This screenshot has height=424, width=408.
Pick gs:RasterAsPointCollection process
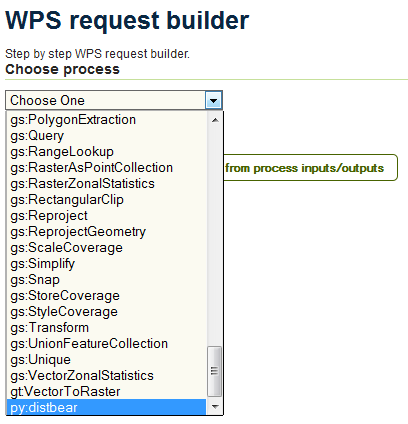coord(106,168)
